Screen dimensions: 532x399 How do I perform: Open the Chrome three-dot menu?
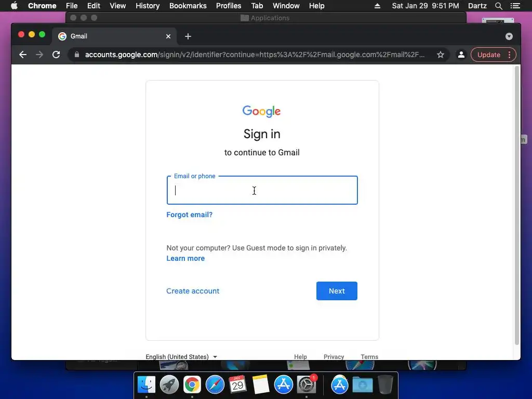(x=509, y=55)
